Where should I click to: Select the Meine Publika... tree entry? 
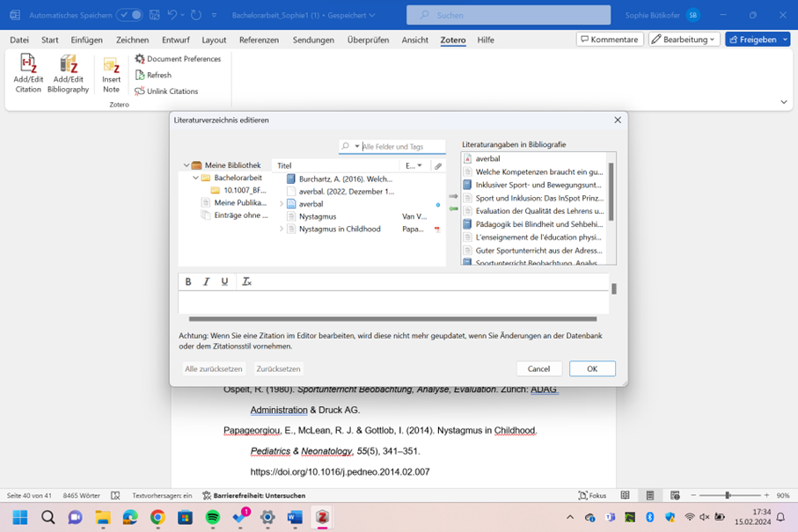[x=234, y=202]
